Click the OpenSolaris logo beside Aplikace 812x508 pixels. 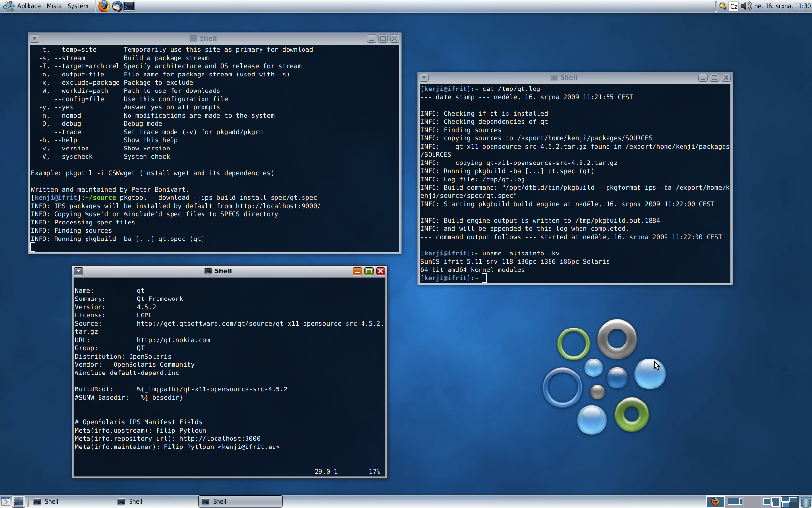pos(9,6)
